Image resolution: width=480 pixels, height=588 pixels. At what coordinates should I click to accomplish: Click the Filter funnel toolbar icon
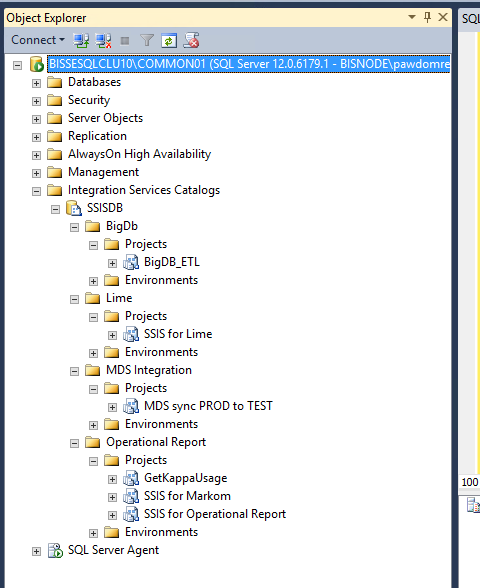[x=147, y=40]
